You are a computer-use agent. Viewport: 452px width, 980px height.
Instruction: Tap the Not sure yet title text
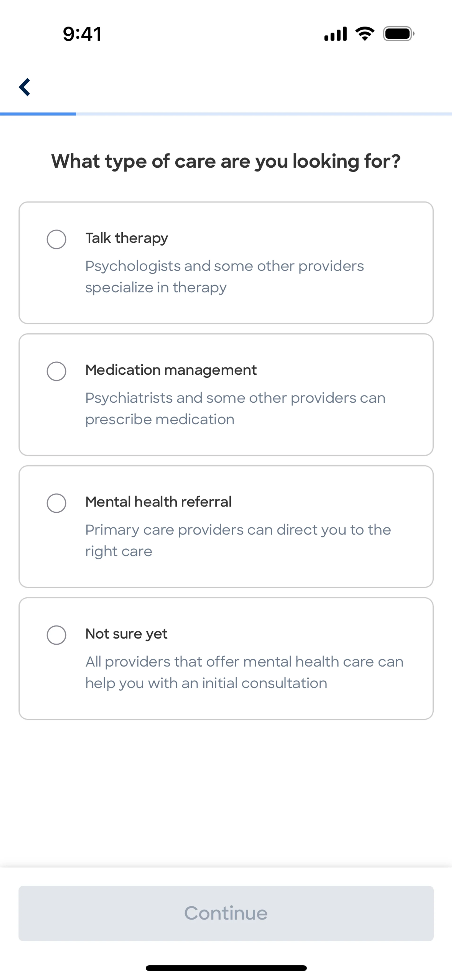[126, 634]
